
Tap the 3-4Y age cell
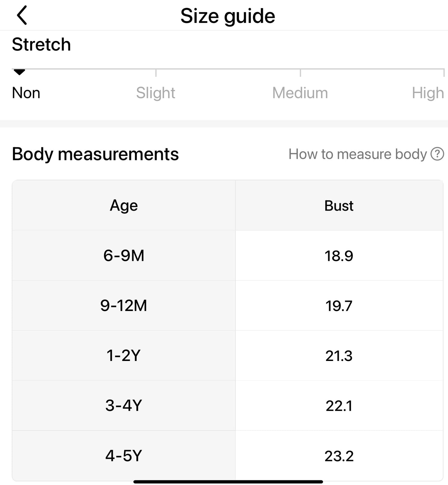tap(124, 405)
